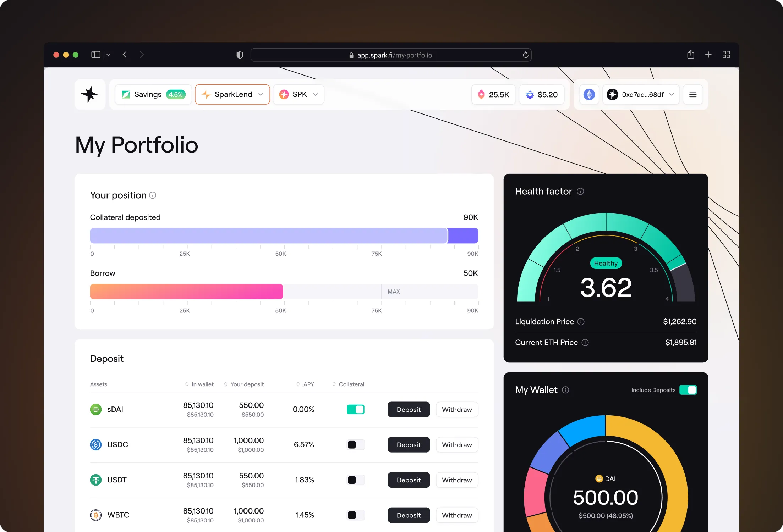Click the Liquidation Price info icon
Viewport: 783px width, 532px height.
coord(581,322)
